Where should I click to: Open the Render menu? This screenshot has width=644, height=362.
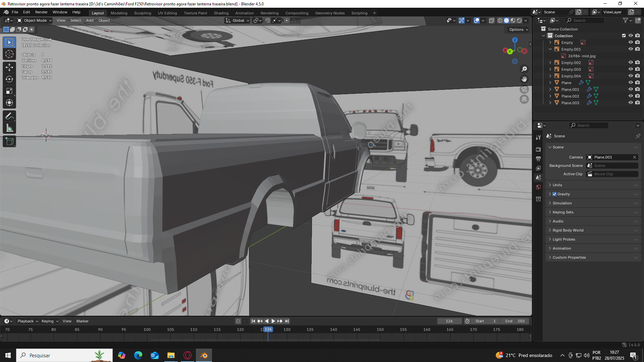pyautogui.click(x=41, y=12)
